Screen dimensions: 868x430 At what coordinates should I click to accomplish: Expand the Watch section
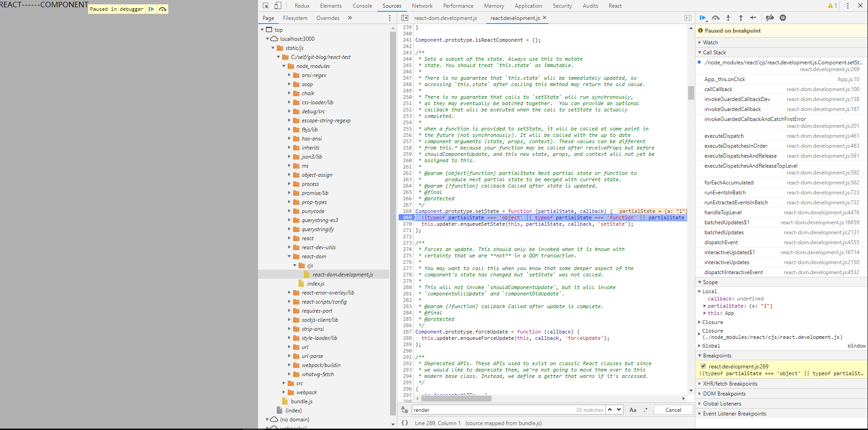point(710,43)
